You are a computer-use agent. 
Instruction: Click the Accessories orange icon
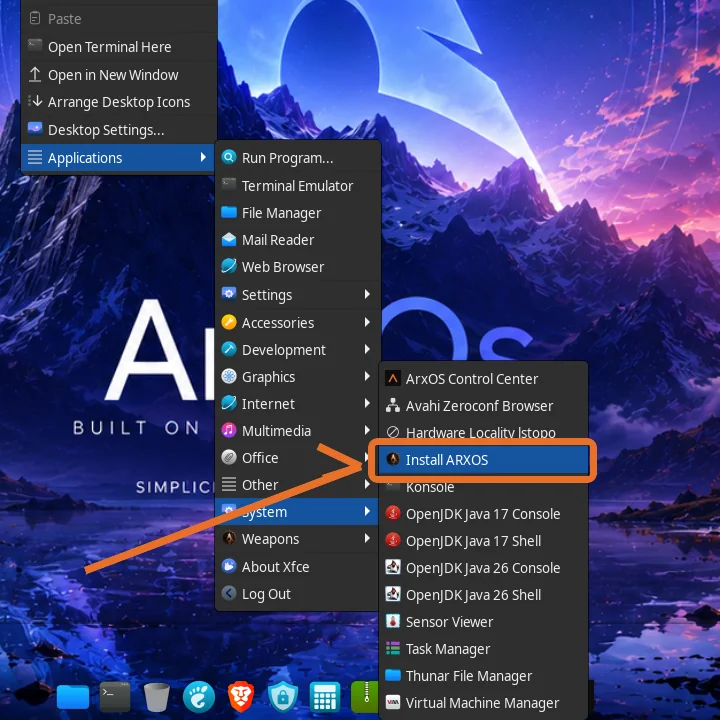click(x=229, y=322)
